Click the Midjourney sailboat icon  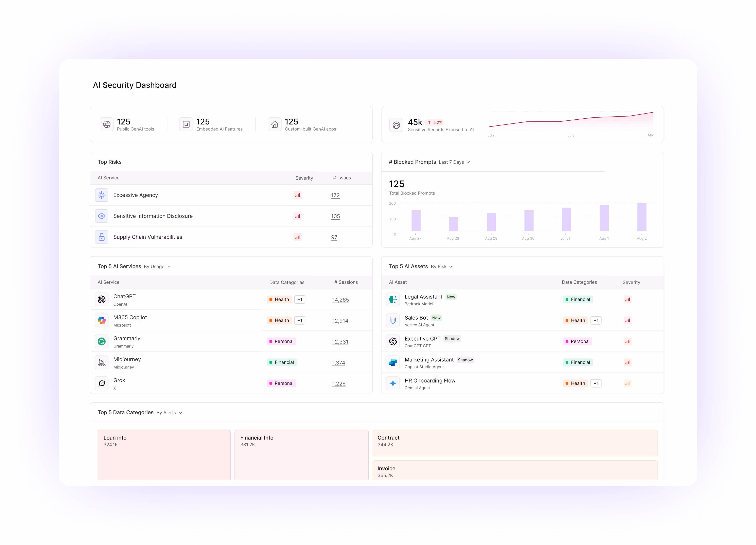point(102,362)
